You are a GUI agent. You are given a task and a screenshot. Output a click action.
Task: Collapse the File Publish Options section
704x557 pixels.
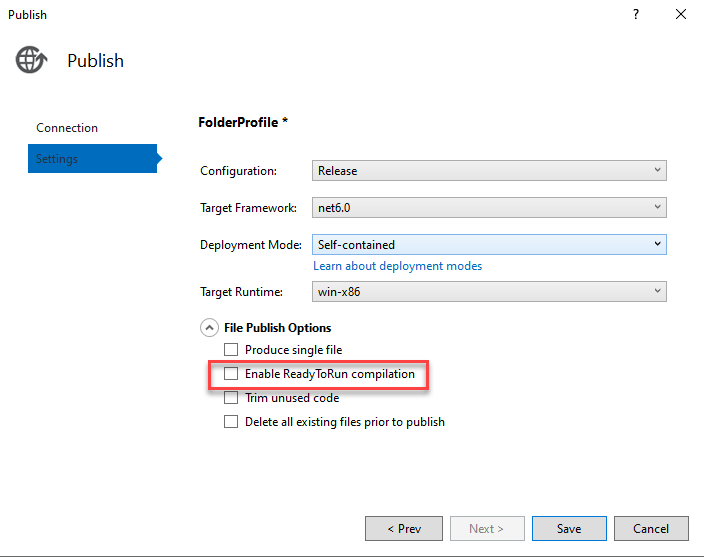click(x=209, y=328)
